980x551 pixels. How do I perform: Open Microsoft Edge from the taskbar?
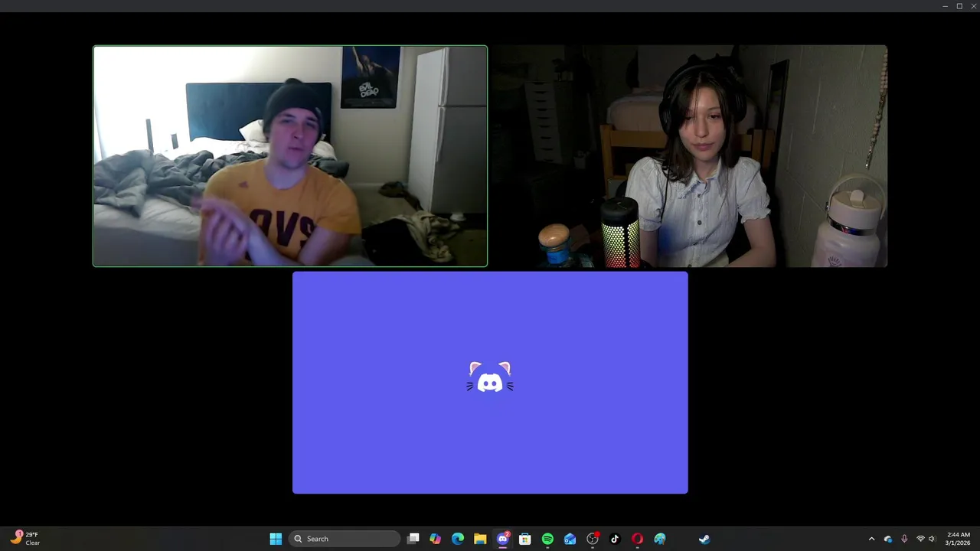click(458, 539)
